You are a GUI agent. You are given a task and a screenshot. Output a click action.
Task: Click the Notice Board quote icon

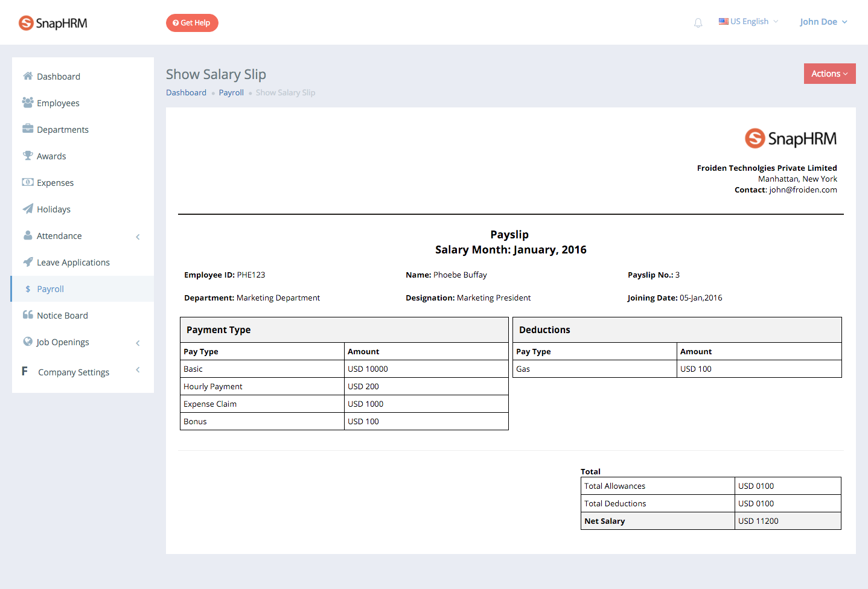coord(28,315)
